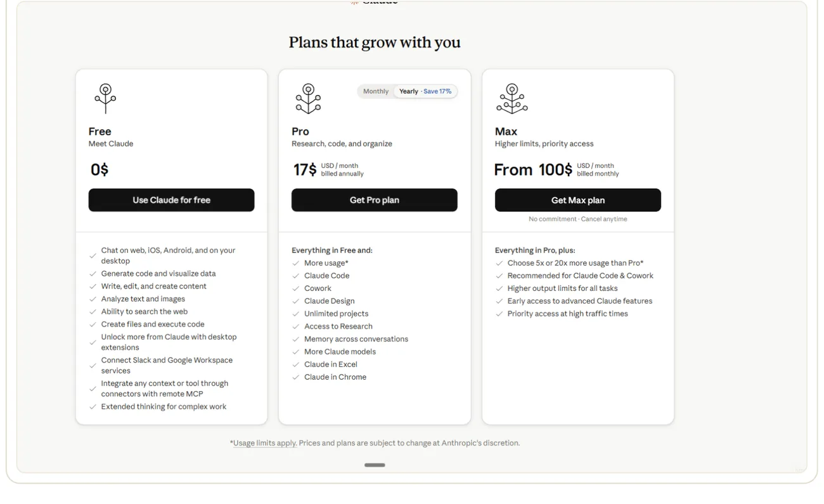Screen dimensions: 824x504
Task: Click checkmark next to Analyze text and images
Action: pyautogui.click(x=93, y=299)
